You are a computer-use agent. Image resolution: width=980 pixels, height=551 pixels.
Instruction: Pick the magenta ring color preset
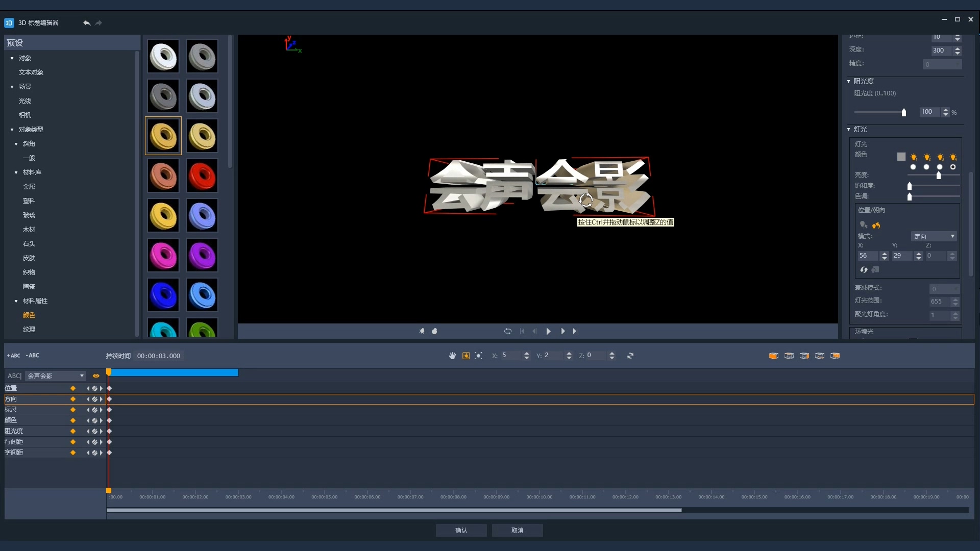[163, 255]
